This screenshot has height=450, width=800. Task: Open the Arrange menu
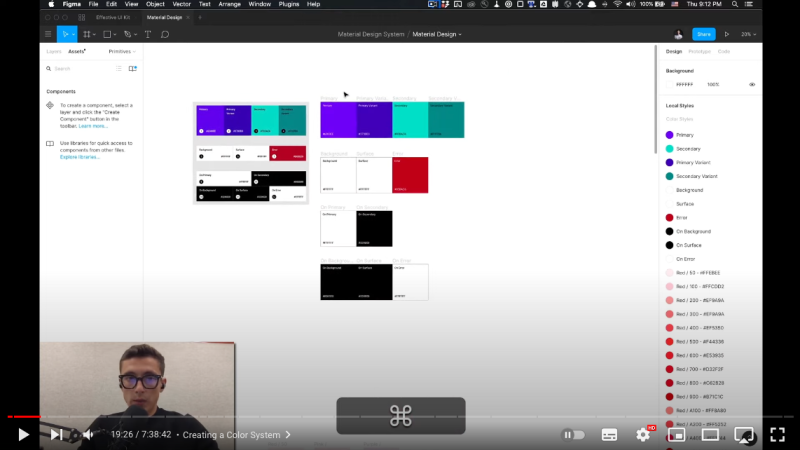click(x=230, y=4)
